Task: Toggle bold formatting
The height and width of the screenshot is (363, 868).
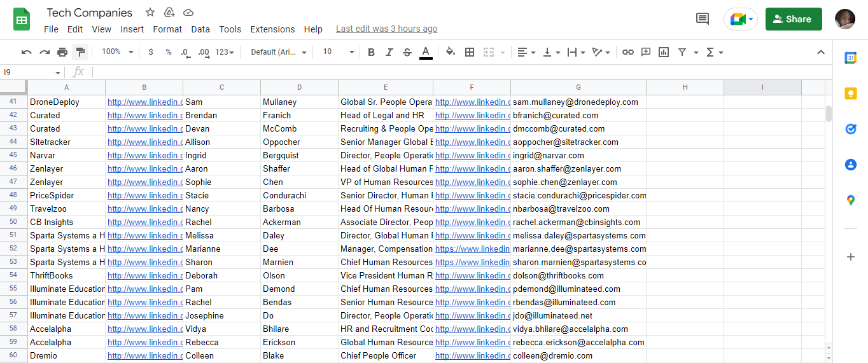Action: click(372, 52)
